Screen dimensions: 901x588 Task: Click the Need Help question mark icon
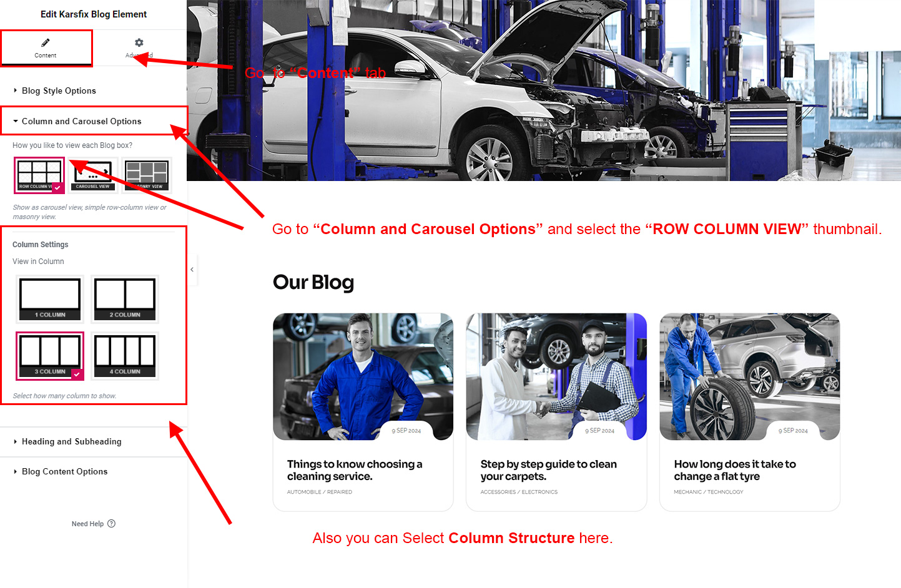(111, 524)
